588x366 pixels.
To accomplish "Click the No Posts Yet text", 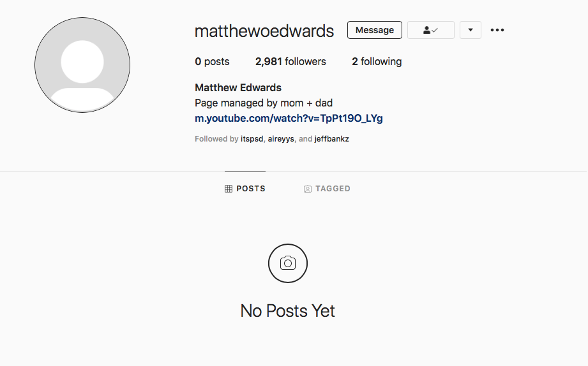I will tap(288, 311).
